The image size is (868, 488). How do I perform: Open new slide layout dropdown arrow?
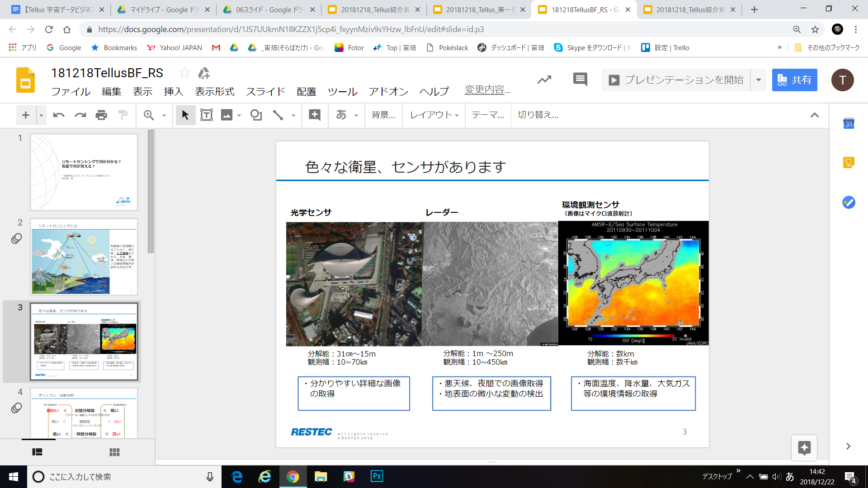(41, 115)
